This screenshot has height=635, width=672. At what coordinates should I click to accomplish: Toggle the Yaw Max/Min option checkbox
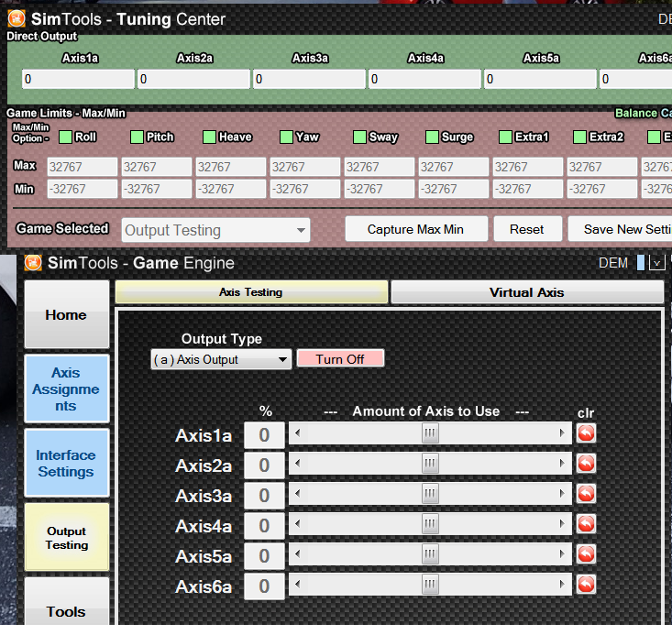click(x=286, y=137)
